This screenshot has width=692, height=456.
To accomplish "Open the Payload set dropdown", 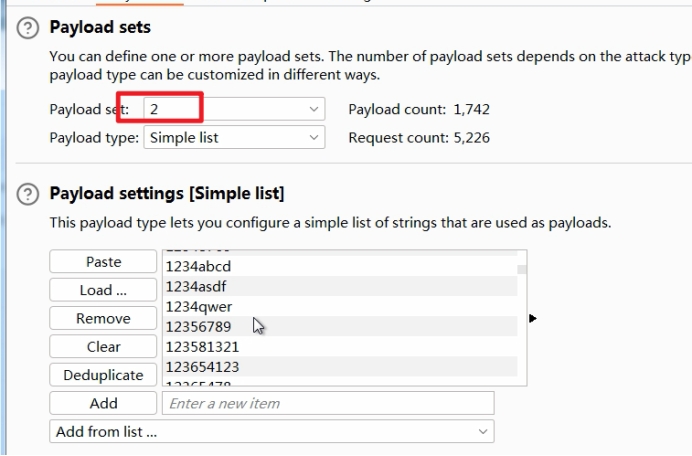I will [x=234, y=108].
